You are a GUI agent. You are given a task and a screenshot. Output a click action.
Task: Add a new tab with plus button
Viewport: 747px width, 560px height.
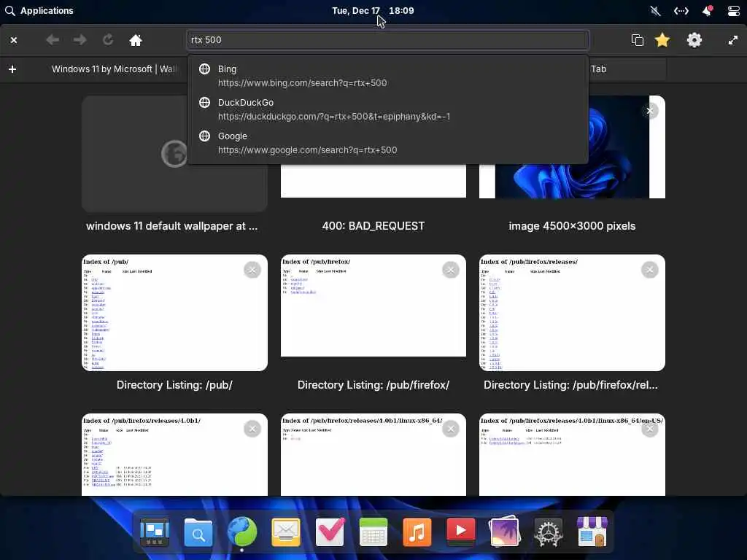12,69
